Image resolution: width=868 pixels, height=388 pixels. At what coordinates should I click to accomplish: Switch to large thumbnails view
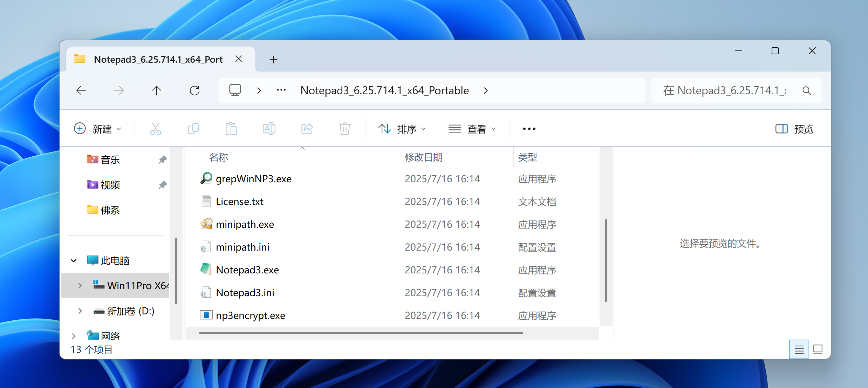[x=818, y=349]
